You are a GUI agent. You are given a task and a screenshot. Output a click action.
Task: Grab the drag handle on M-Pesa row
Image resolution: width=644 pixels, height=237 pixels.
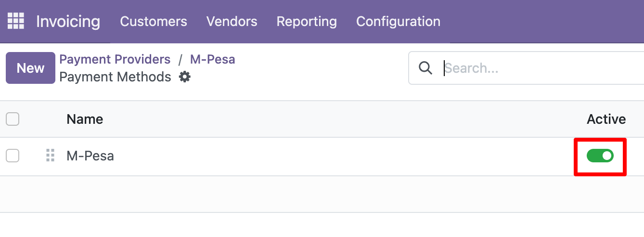click(50, 156)
